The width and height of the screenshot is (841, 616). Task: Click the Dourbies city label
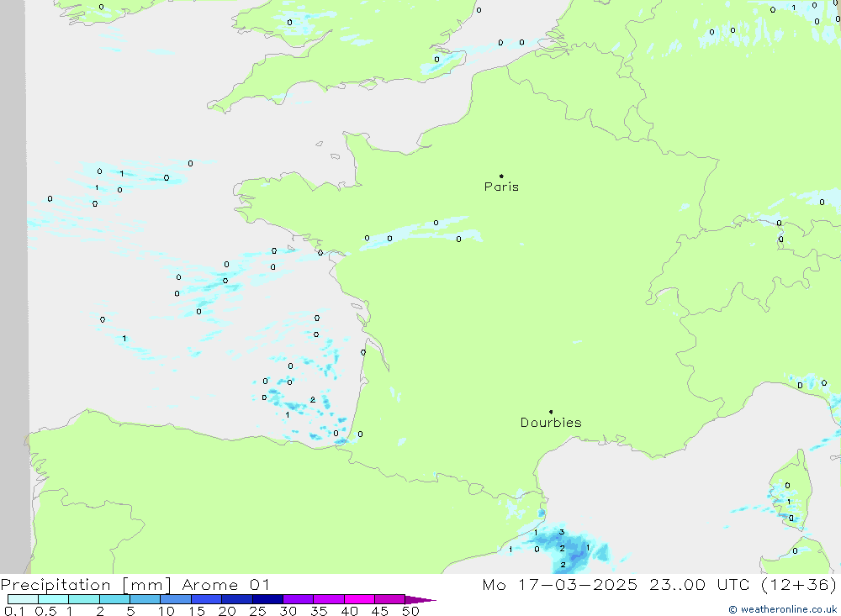[x=551, y=423]
